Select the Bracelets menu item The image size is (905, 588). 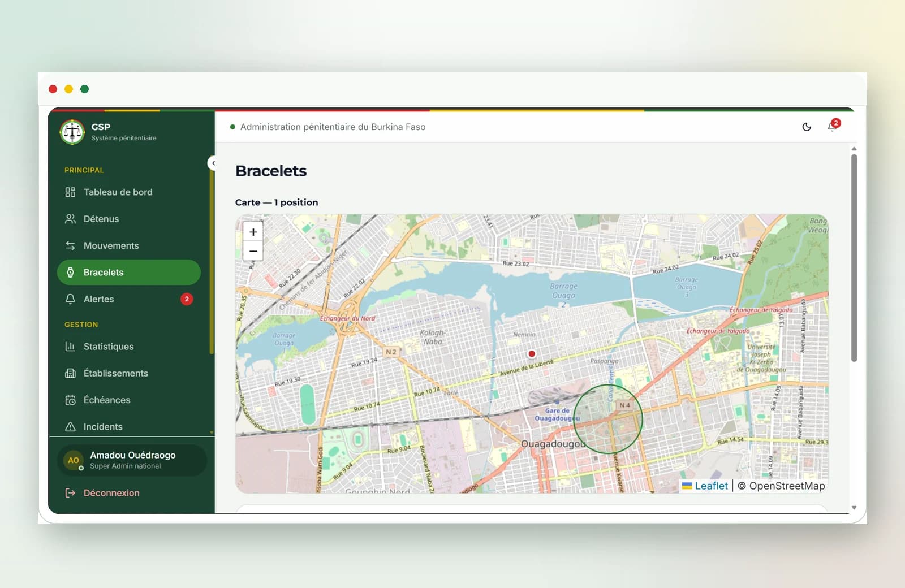tap(129, 273)
